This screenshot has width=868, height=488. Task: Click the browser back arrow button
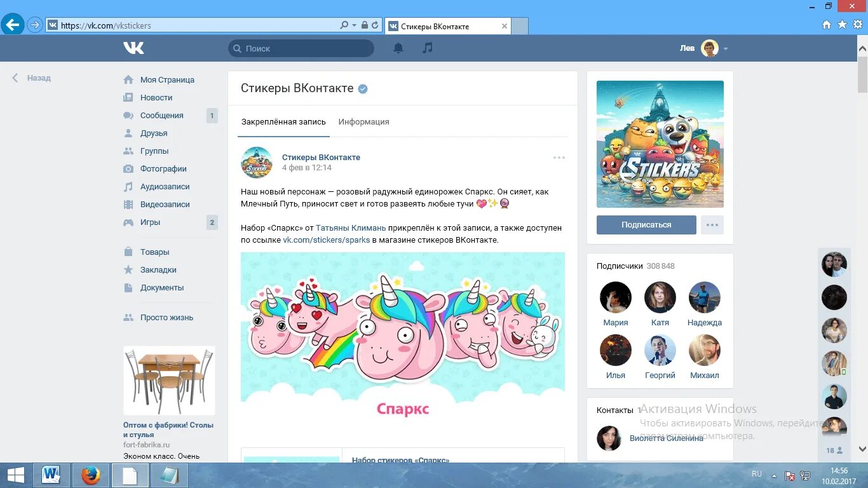(12, 25)
